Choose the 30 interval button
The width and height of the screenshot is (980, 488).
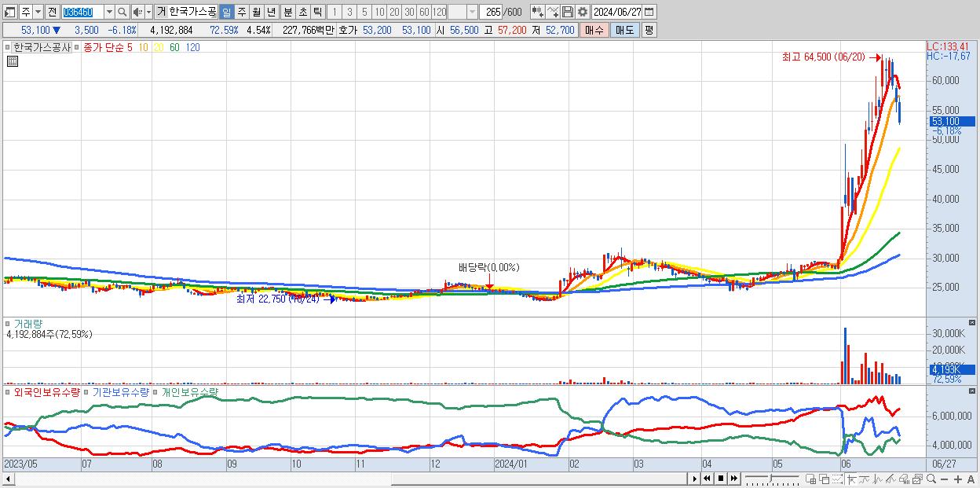coord(409,12)
